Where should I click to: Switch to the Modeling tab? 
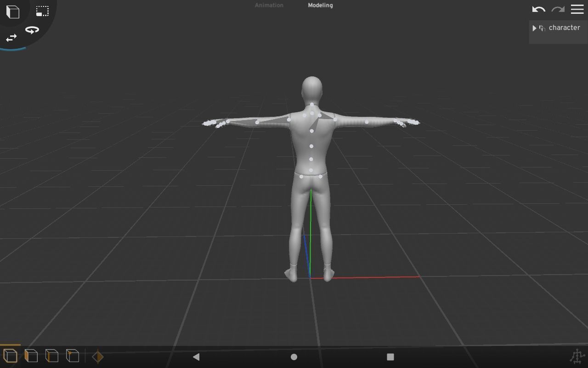pyautogui.click(x=320, y=5)
